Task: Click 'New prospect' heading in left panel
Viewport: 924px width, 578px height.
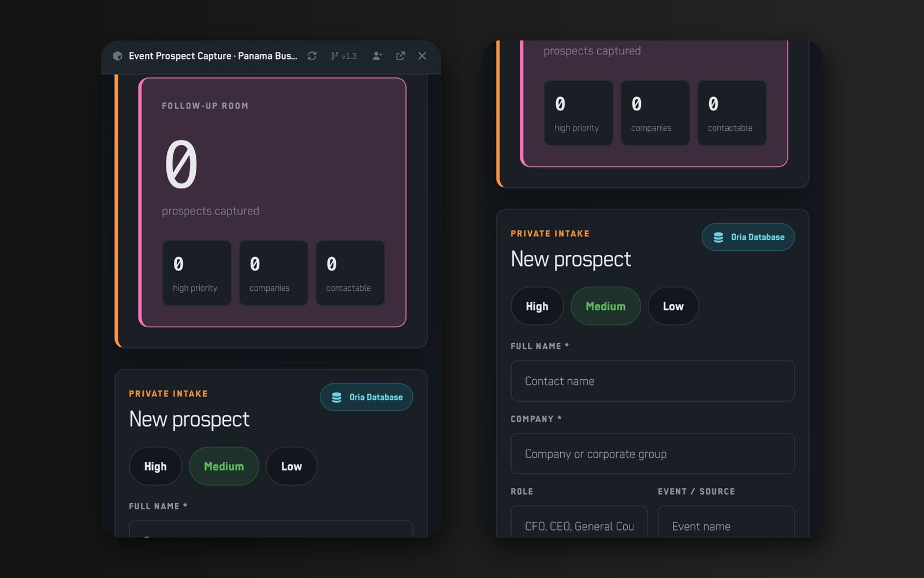Action: [189, 420]
